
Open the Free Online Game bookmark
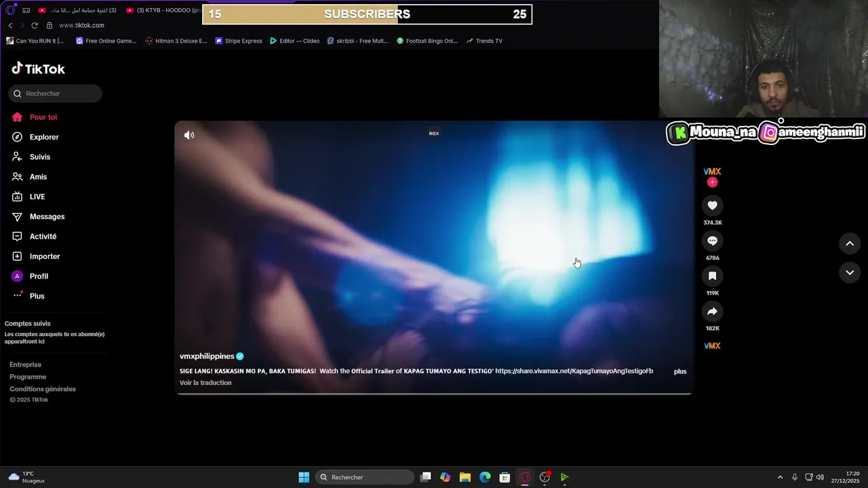click(106, 41)
